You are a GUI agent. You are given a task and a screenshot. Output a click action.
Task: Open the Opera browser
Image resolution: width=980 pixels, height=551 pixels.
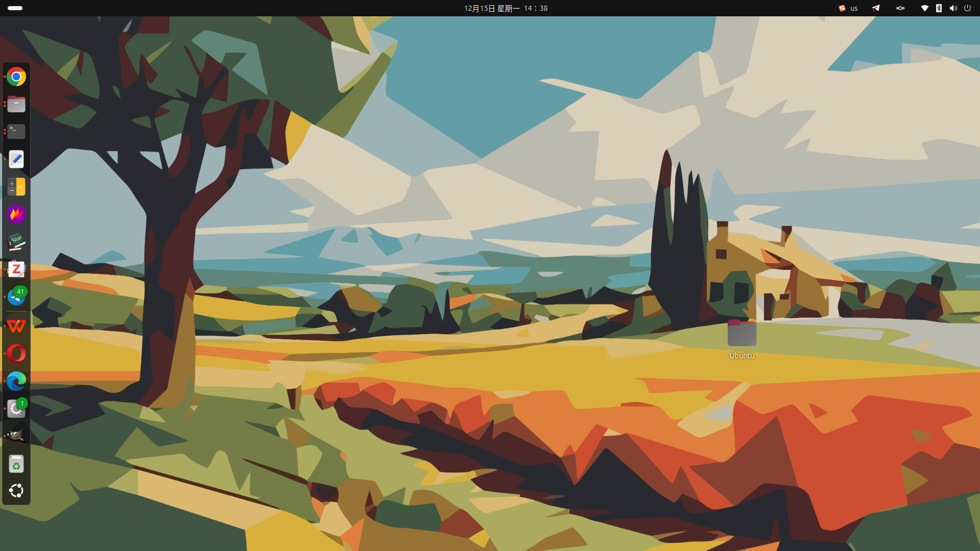tap(16, 354)
